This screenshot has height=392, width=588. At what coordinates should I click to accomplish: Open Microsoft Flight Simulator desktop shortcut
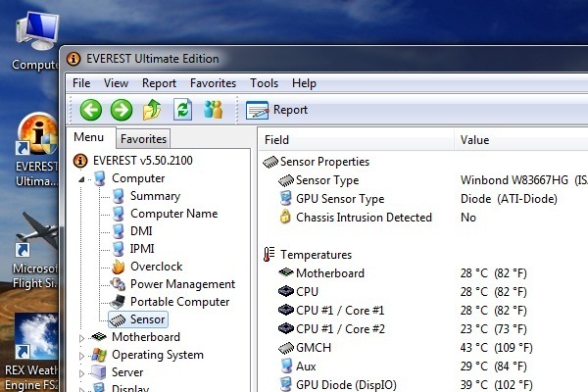tap(36, 250)
